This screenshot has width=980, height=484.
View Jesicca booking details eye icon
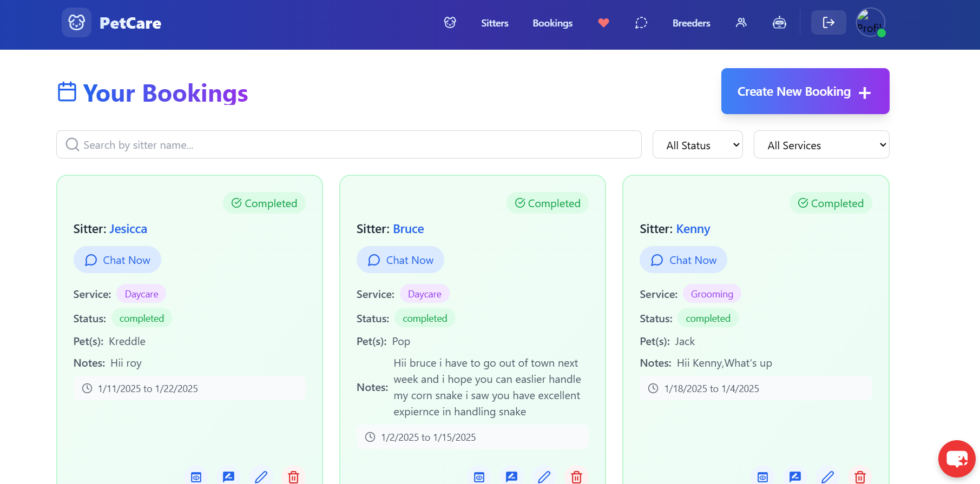pyautogui.click(x=196, y=477)
